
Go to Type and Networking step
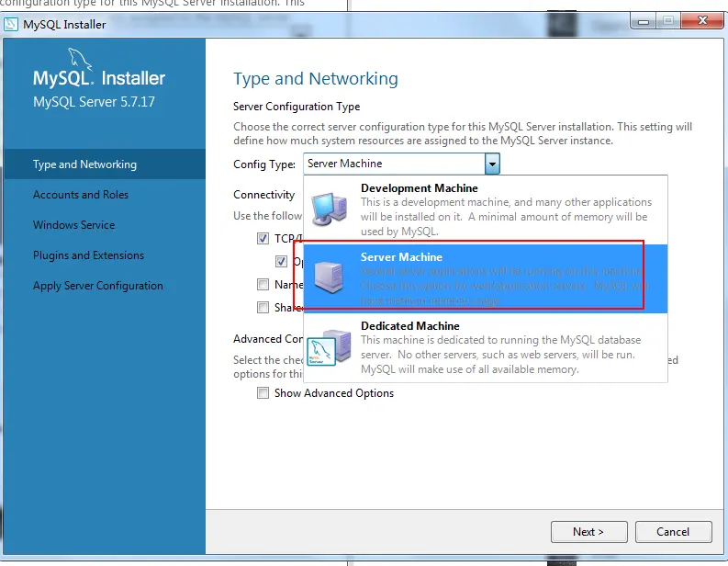(x=105, y=164)
